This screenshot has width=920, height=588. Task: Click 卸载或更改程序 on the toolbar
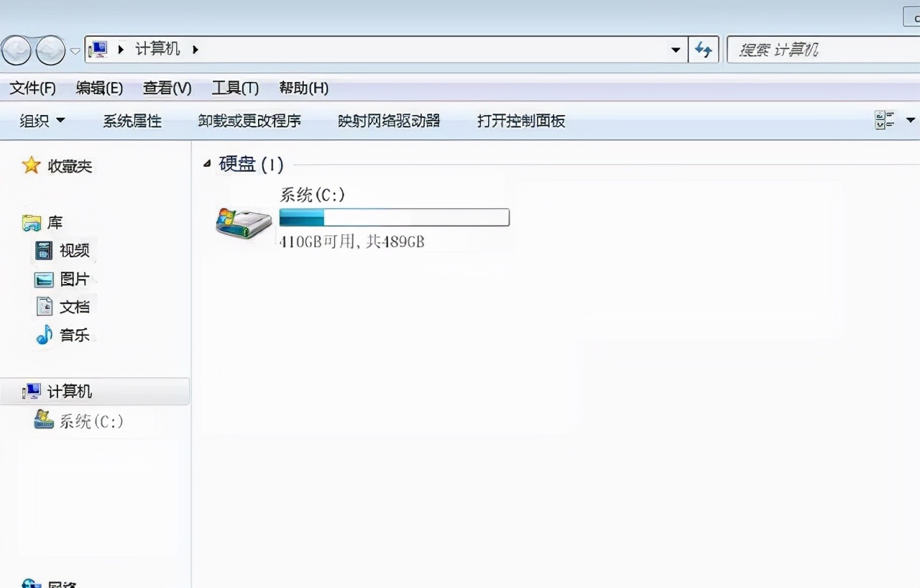click(249, 121)
